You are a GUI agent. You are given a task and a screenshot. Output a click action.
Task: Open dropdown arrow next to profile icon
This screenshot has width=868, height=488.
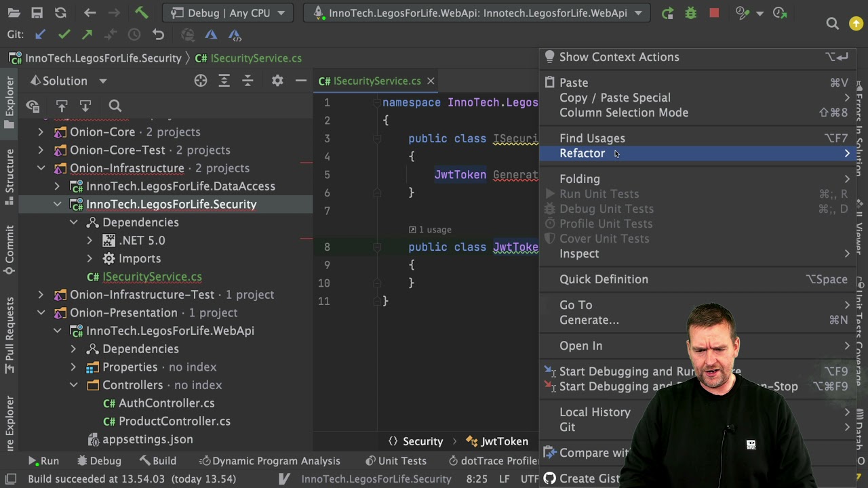tap(759, 13)
